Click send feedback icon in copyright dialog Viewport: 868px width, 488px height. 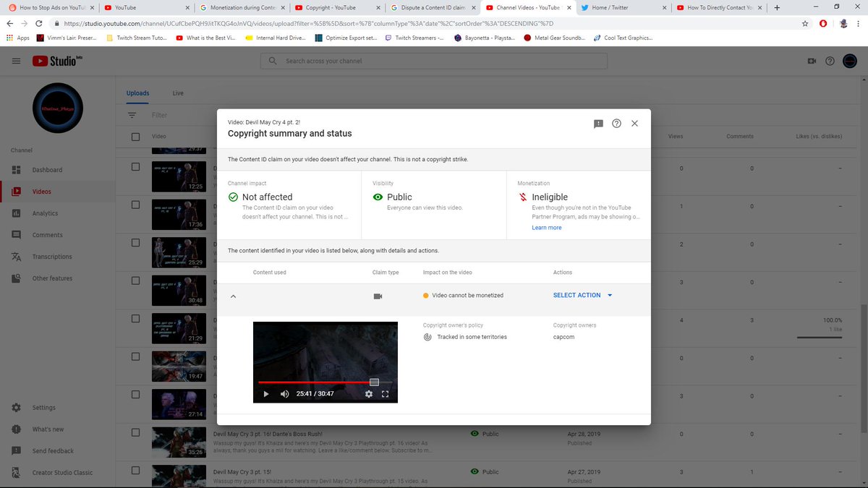(x=598, y=124)
